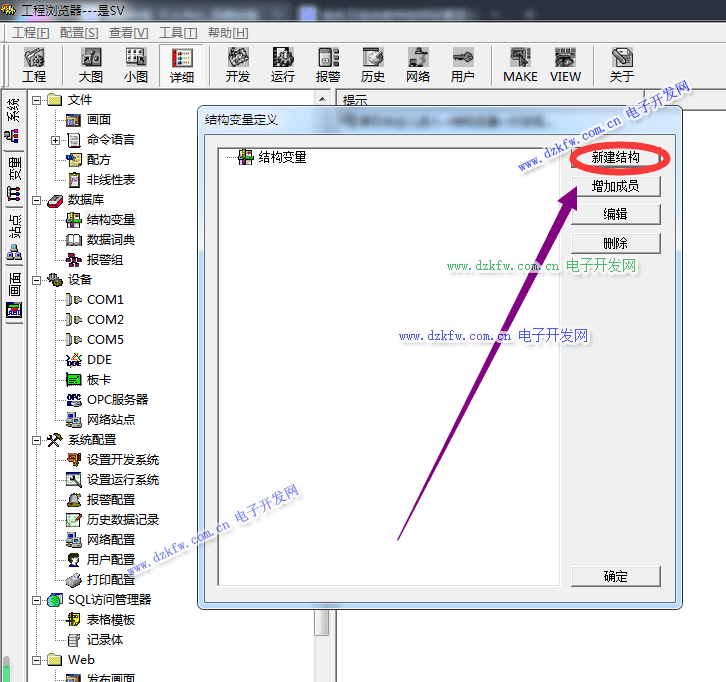This screenshot has height=682, width=726.
Task: Select 结构变量 root node in dialog
Action: [x=282, y=157]
